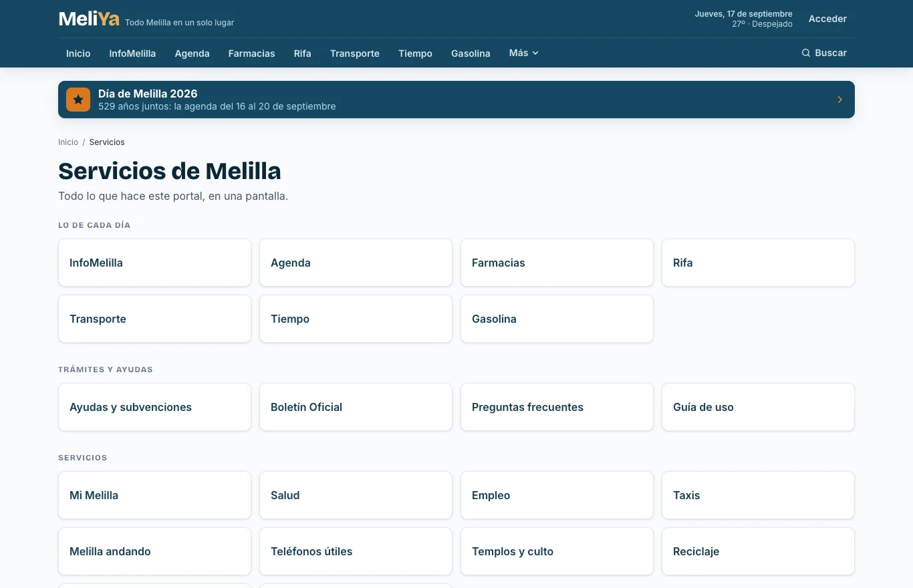Open Agenda in the top navigation
The width and height of the screenshot is (913, 588).
[192, 53]
